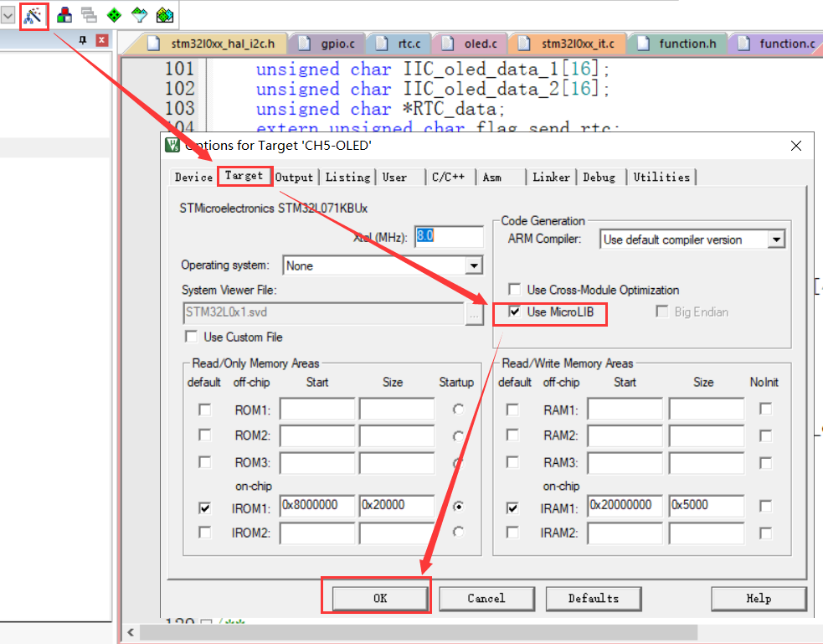Click the Pack Installer icon
This screenshot has width=823, height=644.
tap(165, 15)
